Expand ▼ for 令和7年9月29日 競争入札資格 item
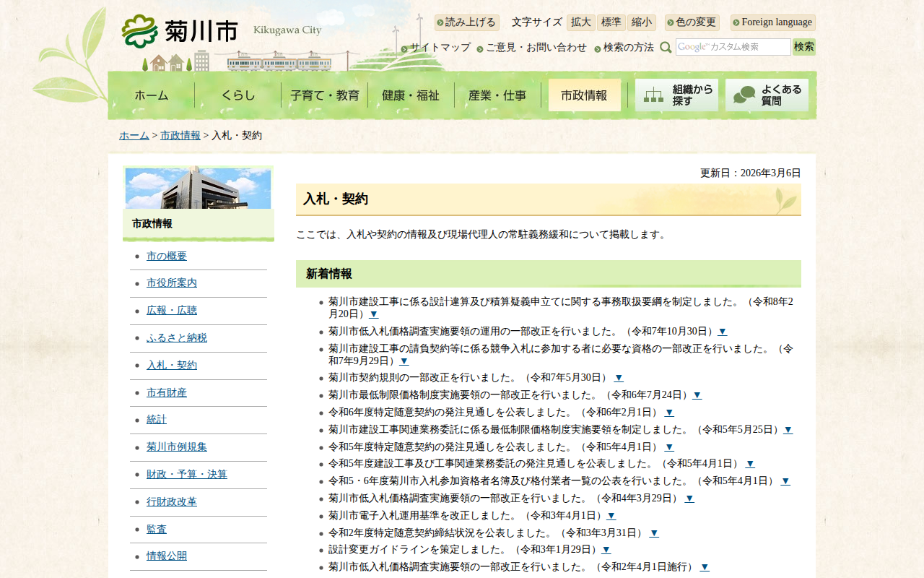Image resolution: width=924 pixels, height=578 pixels. coord(404,361)
